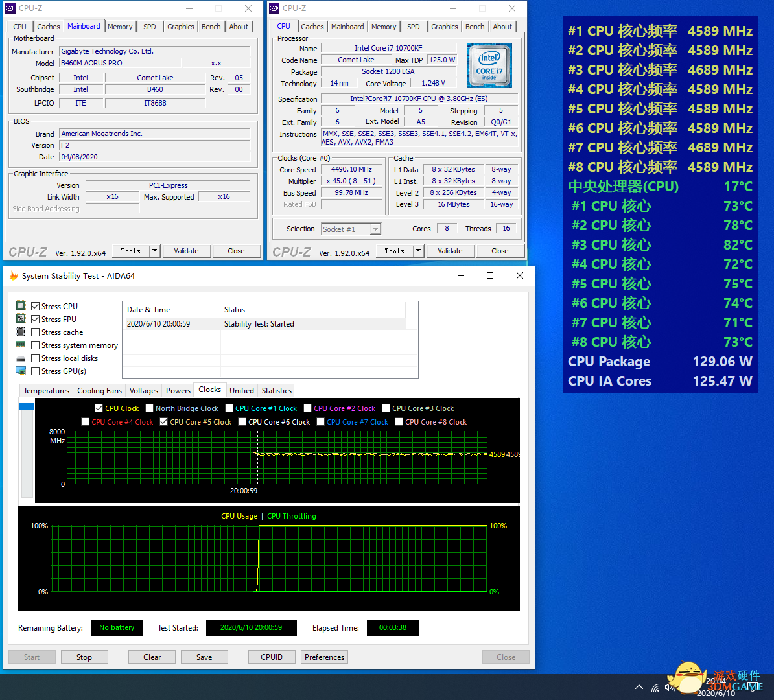View the Statistics tab
The image size is (774, 700).
(x=276, y=390)
